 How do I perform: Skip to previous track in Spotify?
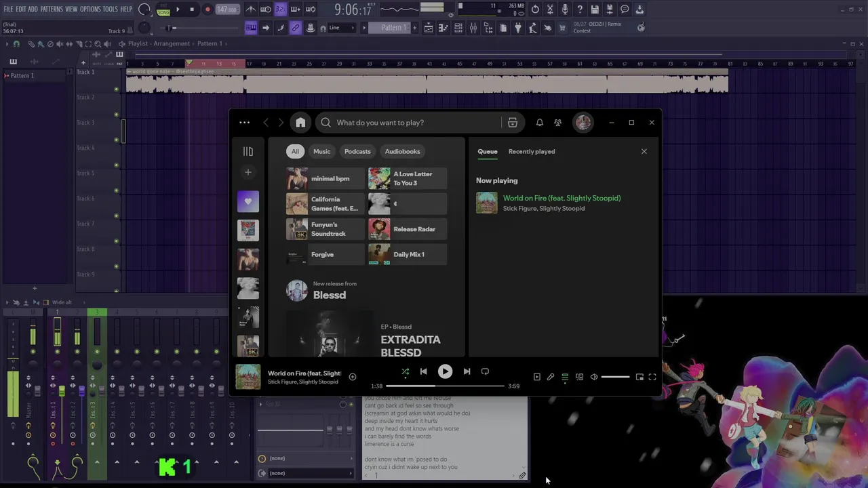[424, 371]
